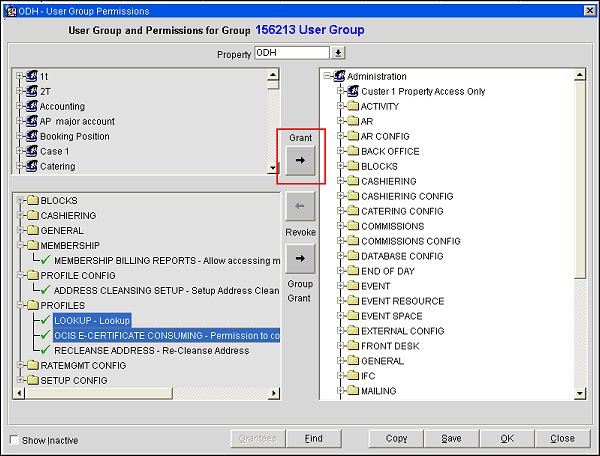Click the CASHIERING folder icon in right tree
Viewport: 600px width, 456px height.
tap(352, 181)
